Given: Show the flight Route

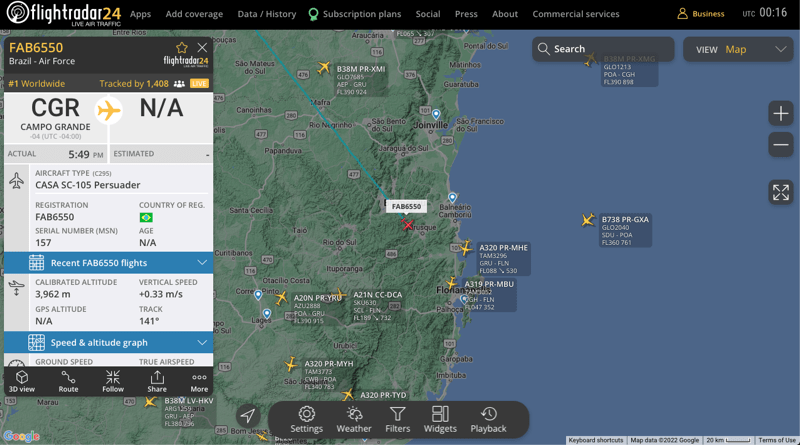Looking at the screenshot, I should pyautogui.click(x=68, y=381).
